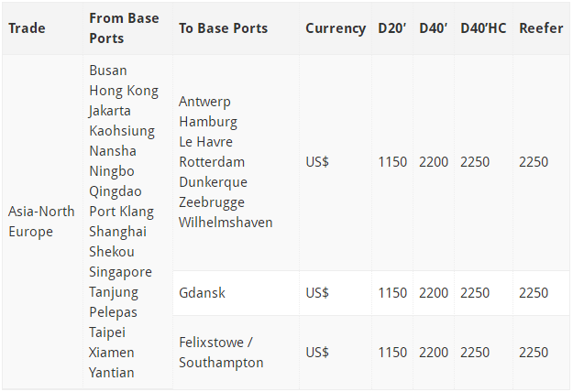Viewport: 573px width, 392px height.
Task: Click the Reefer column header
Action: coord(541,28)
